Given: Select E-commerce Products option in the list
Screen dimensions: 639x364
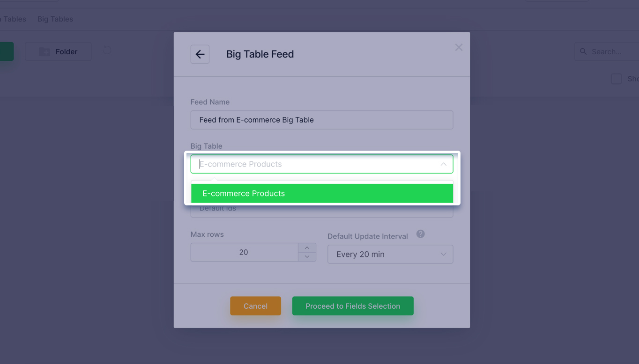Looking at the screenshot, I should coord(322,193).
